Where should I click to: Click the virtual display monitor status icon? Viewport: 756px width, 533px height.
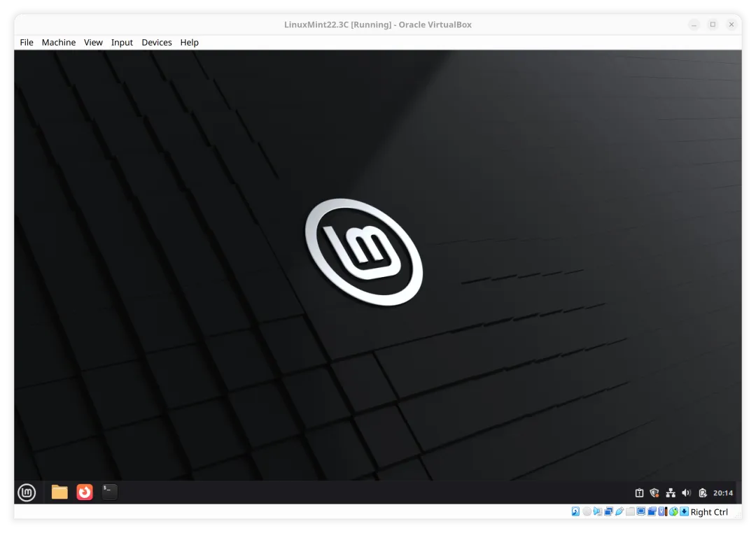tap(640, 511)
